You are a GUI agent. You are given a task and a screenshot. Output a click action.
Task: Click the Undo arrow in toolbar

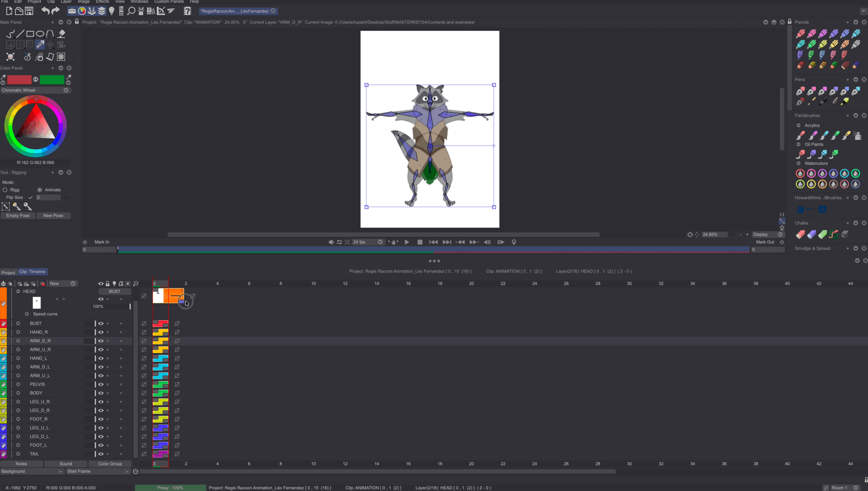(x=45, y=11)
